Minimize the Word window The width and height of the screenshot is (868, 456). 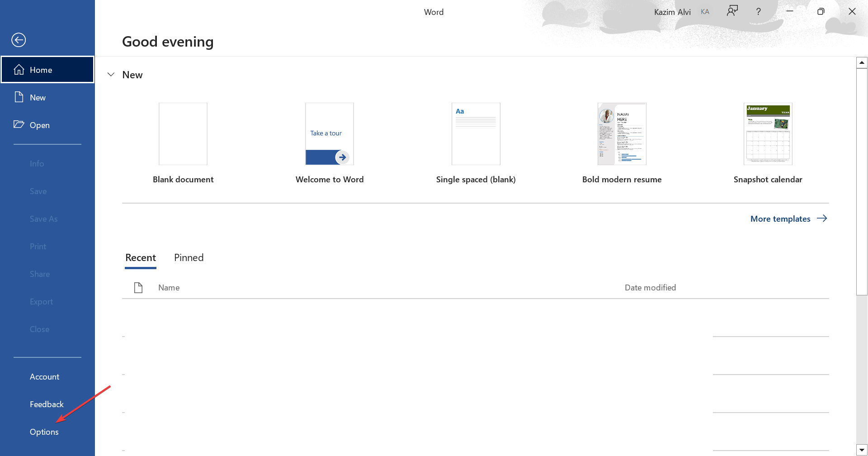pyautogui.click(x=790, y=11)
